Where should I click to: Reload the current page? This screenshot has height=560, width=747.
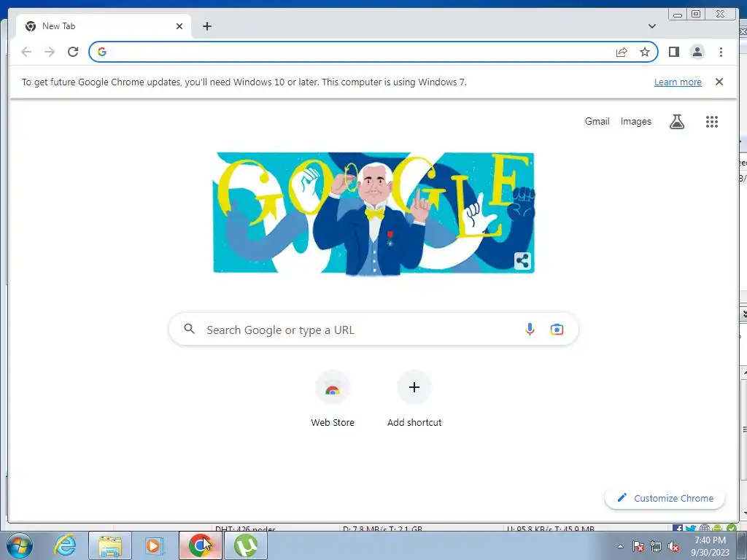point(73,52)
